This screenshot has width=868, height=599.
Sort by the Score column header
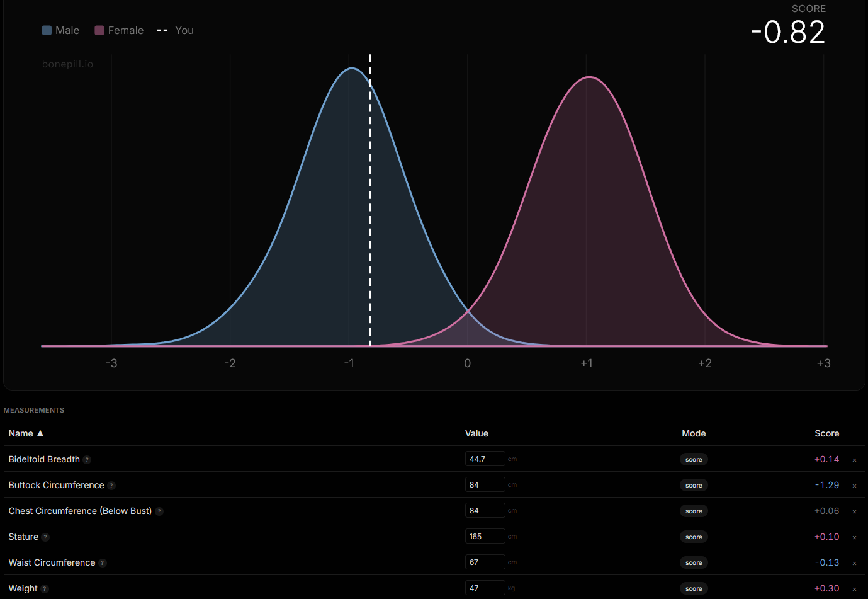[826, 433]
